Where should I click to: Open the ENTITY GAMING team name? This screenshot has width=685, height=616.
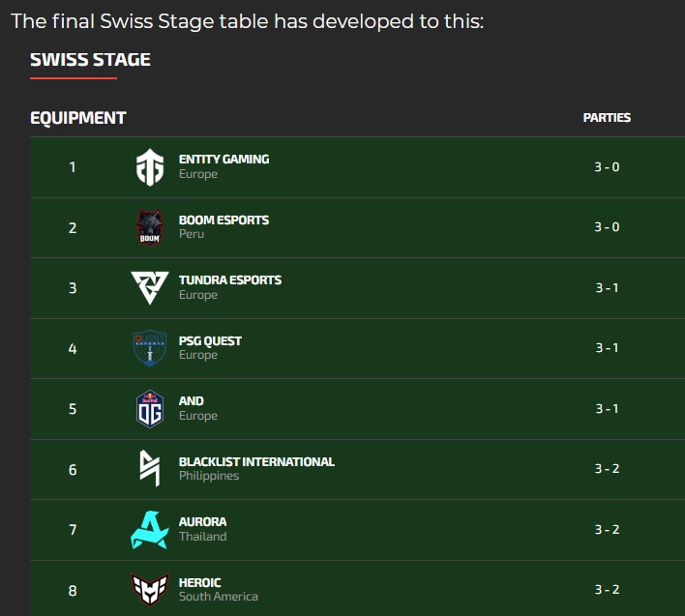tap(223, 159)
